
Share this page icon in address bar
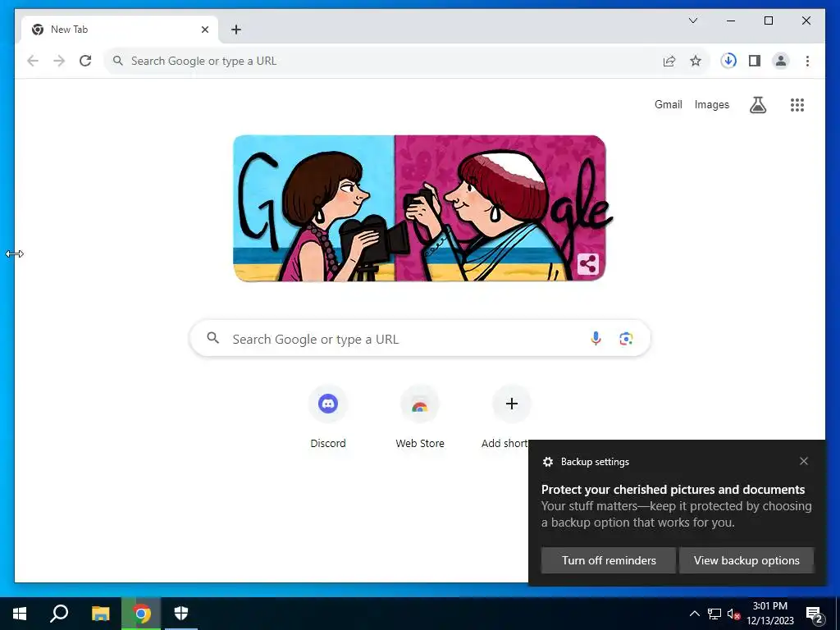[669, 61]
